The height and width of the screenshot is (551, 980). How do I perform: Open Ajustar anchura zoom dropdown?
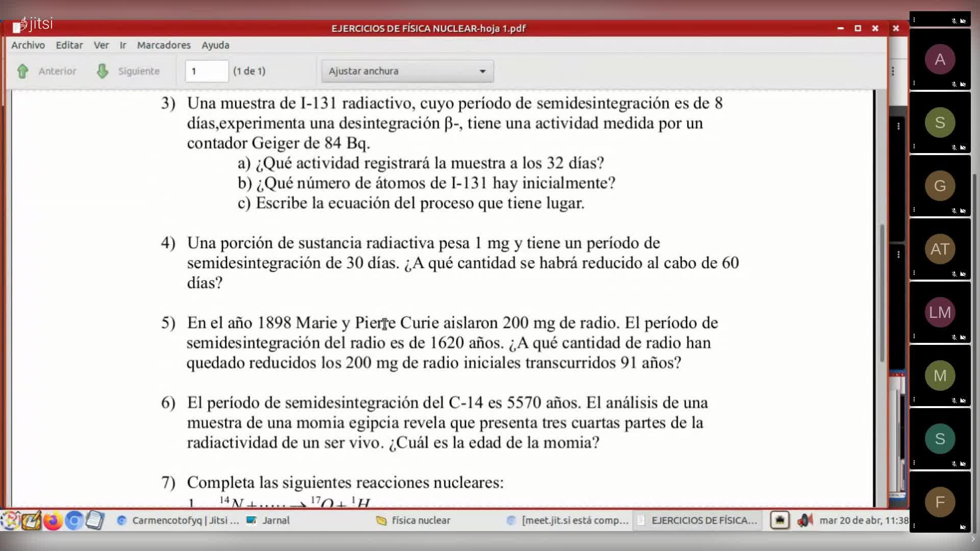point(407,71)
